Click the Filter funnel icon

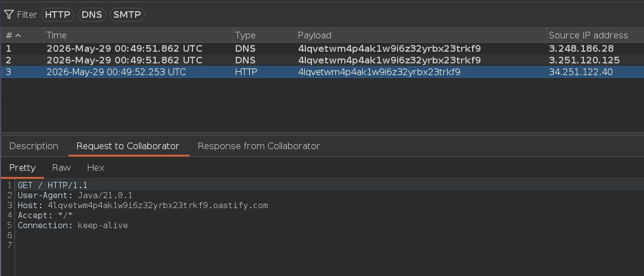tap(9, 15)
